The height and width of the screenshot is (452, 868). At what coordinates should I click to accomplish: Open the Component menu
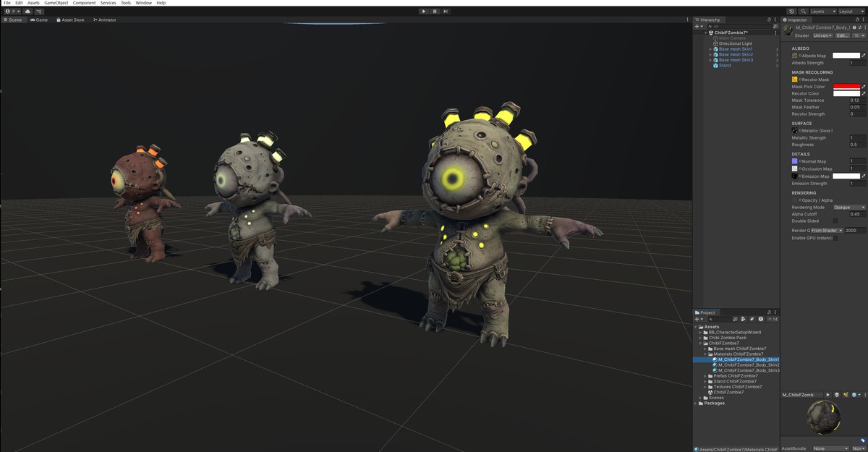[85, 3]
